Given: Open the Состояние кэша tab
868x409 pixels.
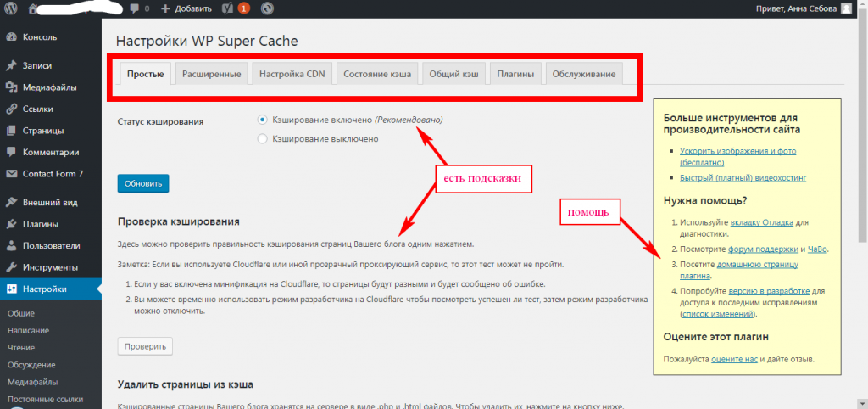Looking at the screenshot, I should point(377,74).
